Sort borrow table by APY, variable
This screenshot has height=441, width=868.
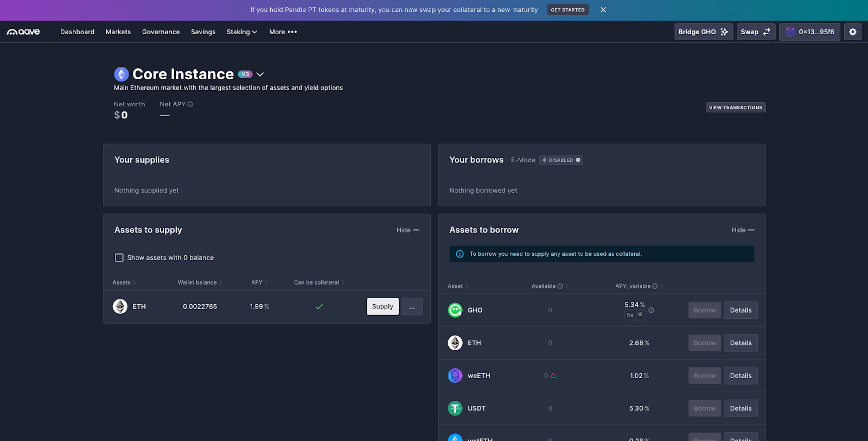[x=639, y=286]
